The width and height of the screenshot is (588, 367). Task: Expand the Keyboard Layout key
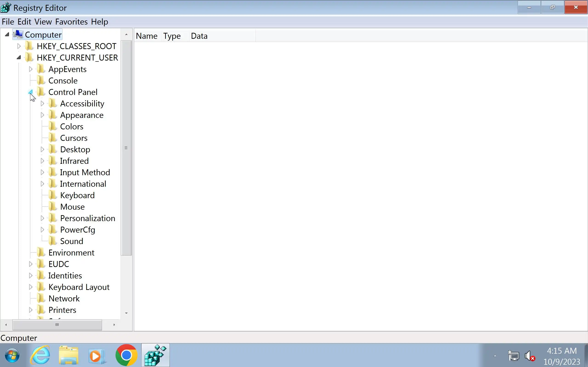coord(31,287)
